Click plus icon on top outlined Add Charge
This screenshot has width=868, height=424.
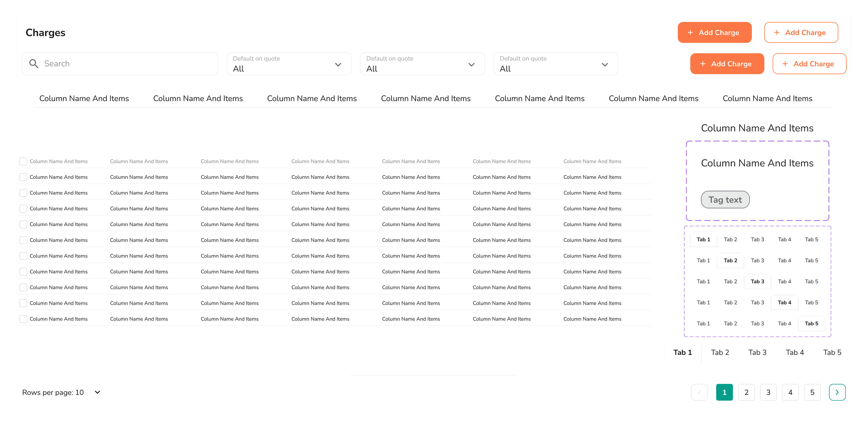coord(776,33)
